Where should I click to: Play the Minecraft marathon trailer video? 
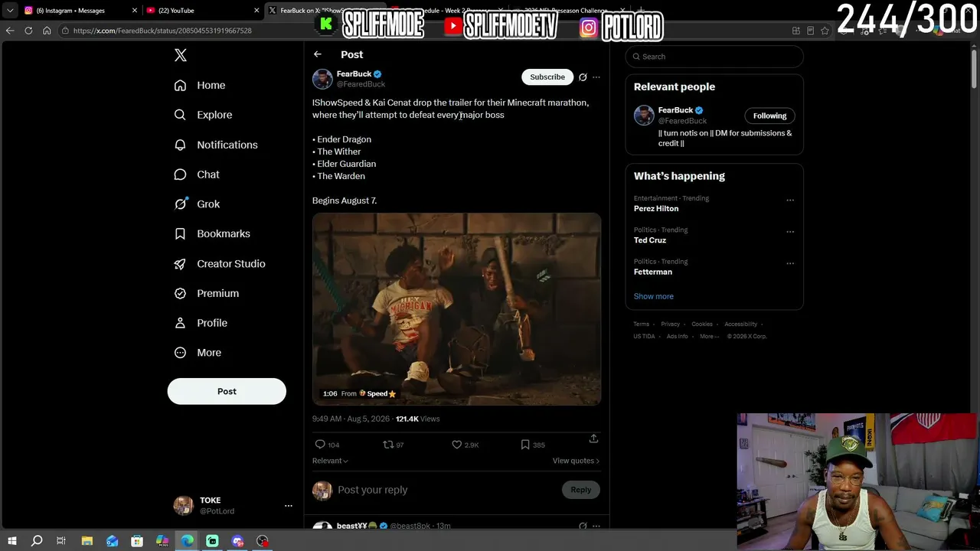pos(456,308)
